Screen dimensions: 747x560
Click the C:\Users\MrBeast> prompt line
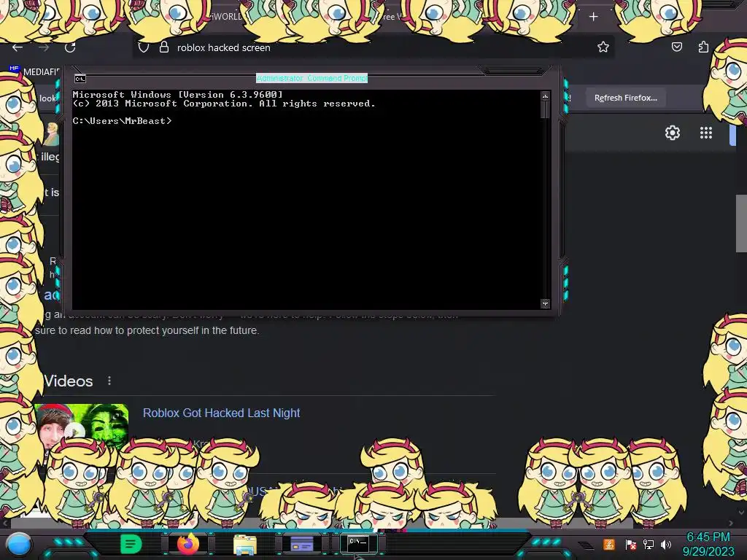[122, 121]
